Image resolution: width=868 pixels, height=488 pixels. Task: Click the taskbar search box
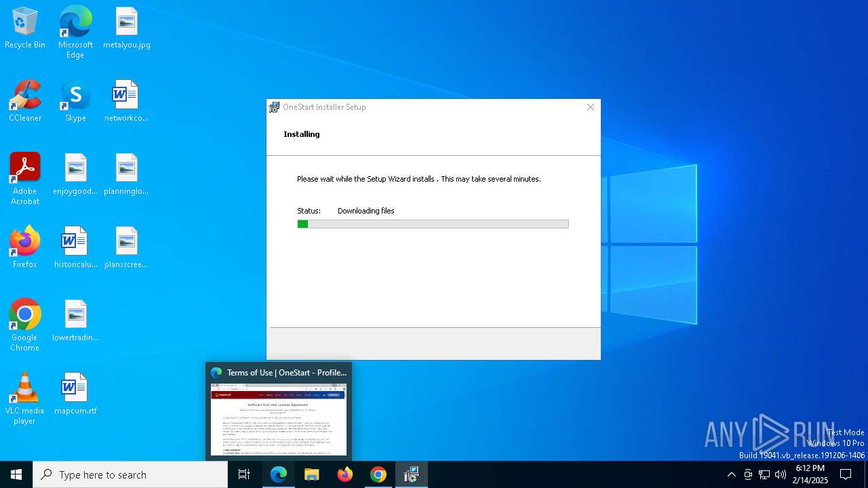(x=130, y=474)
